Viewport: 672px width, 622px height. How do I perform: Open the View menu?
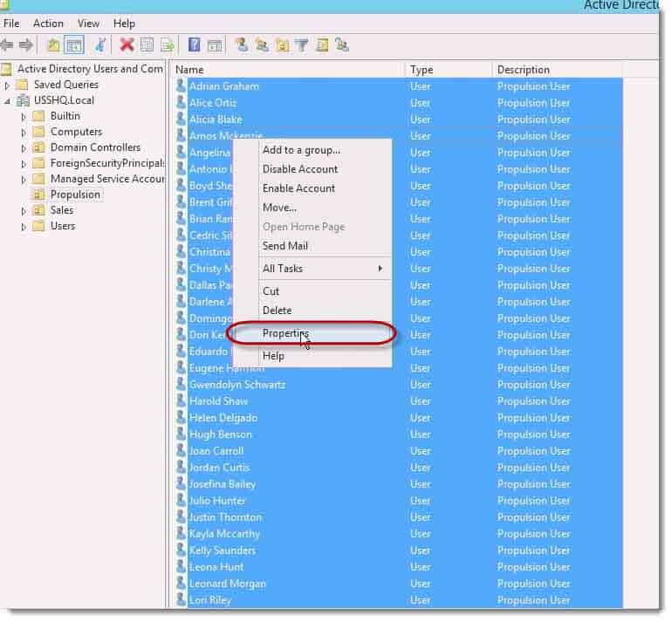pos(88,24)
